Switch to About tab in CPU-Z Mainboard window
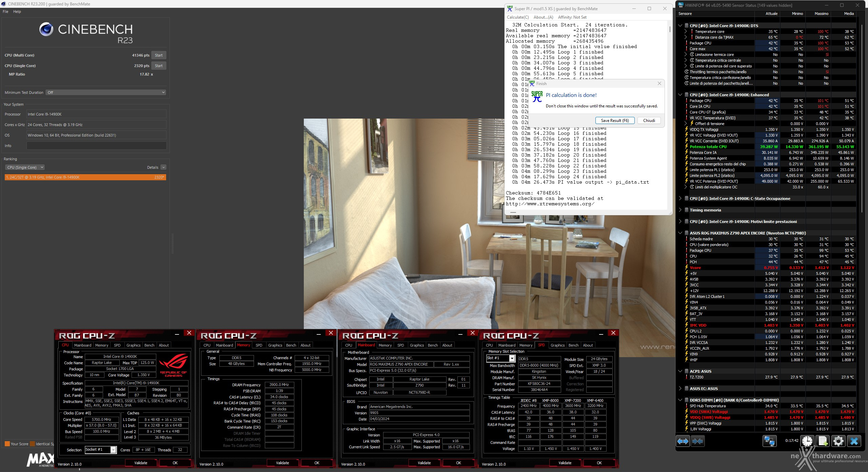868x472 pixels. [x=447, y=345]
